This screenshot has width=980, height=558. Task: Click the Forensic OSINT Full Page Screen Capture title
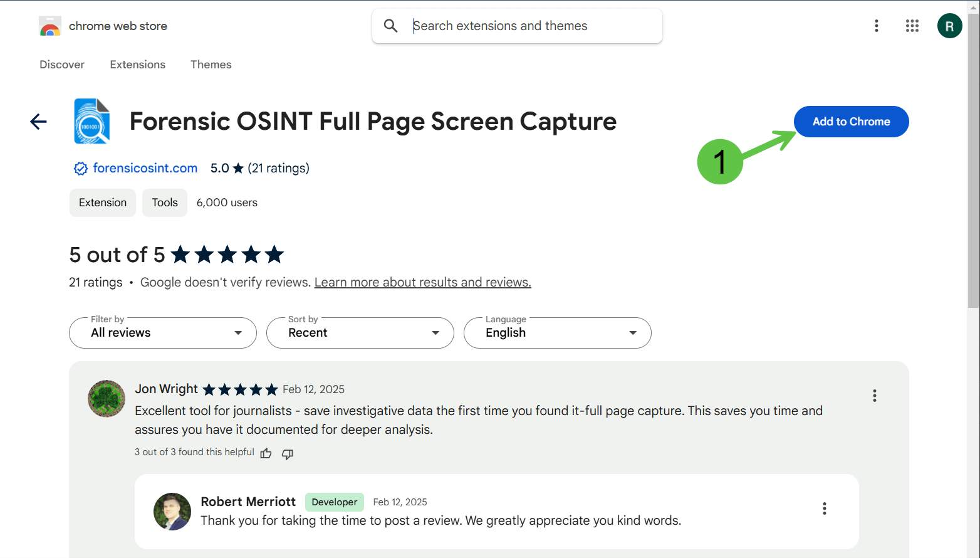pyautogui.click(x=373, y=122)
